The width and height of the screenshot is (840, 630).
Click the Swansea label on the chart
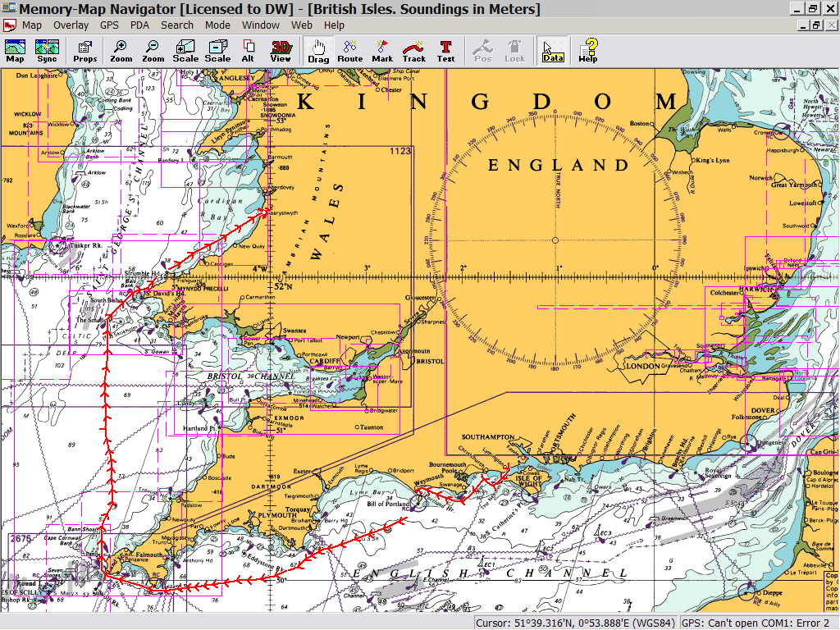pyautogui.click(x=294, y=331)
